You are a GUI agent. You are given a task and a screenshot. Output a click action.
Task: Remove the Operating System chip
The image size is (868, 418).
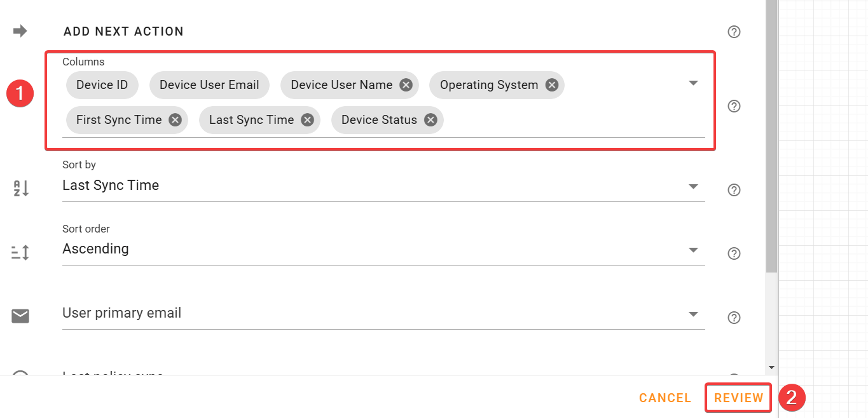coord(551,85)
